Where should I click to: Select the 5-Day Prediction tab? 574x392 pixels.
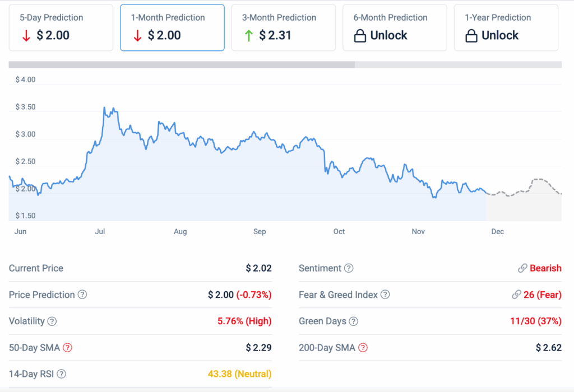(61, 27)
